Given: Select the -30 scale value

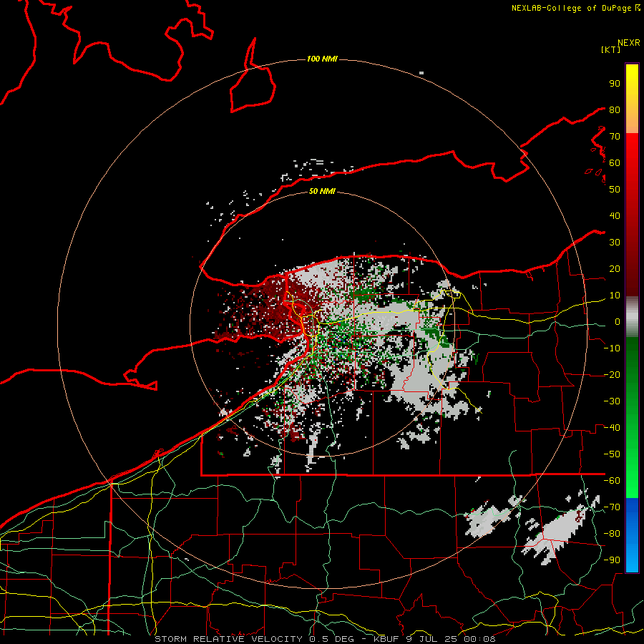Looking at the screenshot, I should pyautogui.click(x=613, y=401).
